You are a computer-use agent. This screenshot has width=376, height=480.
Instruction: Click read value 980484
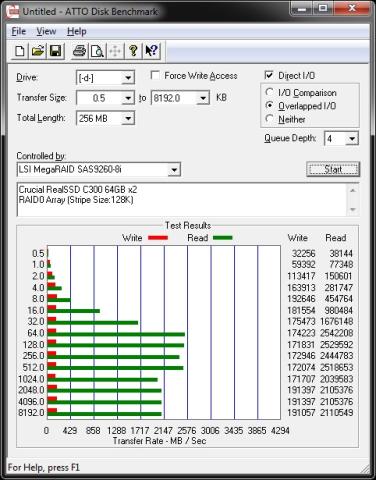click(x=338, y=310)
